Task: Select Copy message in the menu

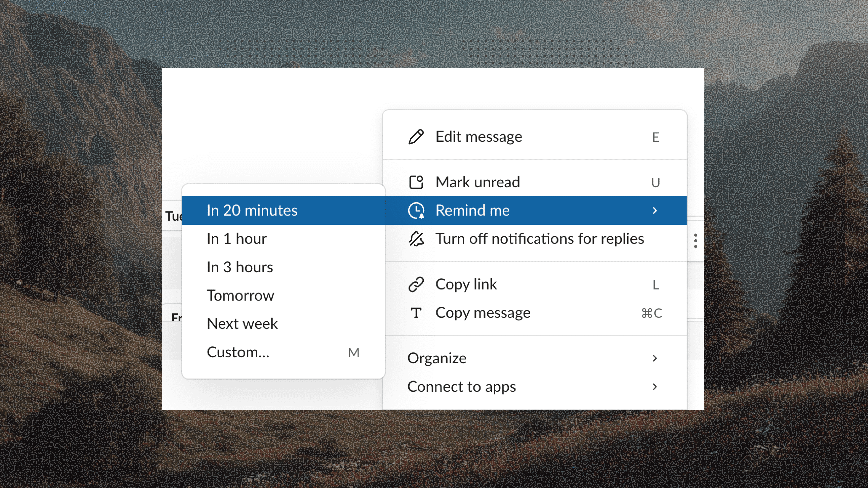Action: coord(483,313)
